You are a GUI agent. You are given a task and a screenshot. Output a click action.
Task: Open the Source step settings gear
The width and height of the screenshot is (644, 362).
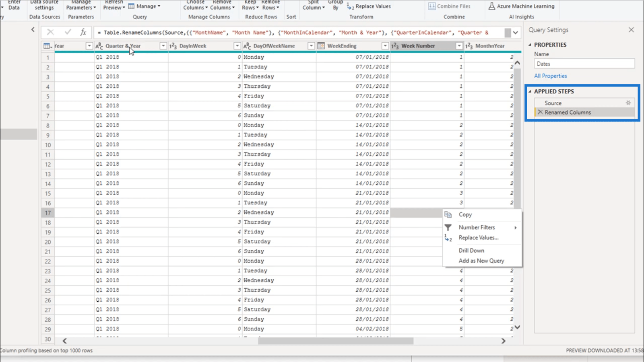point(628,103)
